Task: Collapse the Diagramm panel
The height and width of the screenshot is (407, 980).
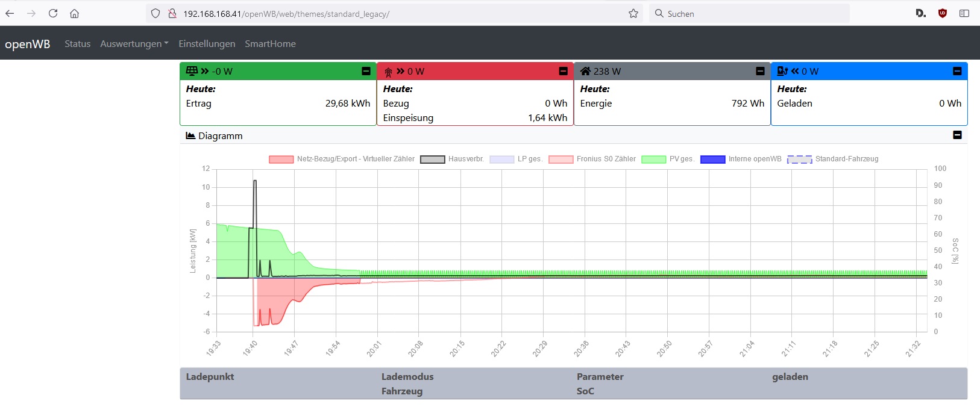Action: [x=957, y=135]
